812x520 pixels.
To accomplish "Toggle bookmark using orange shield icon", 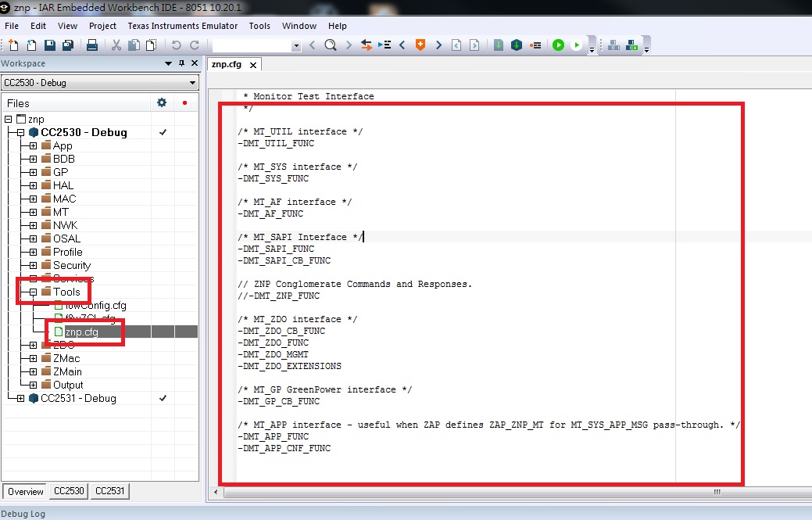I will point(420,45).
